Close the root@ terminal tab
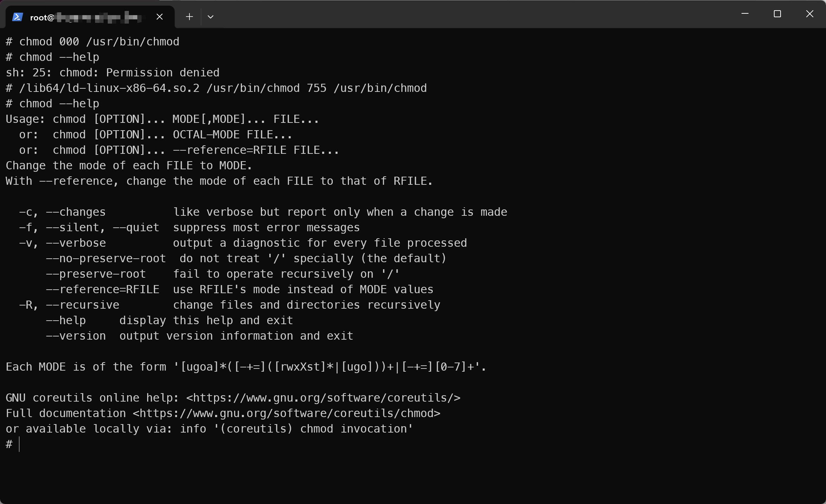This screenshot has width=826, height=504. pyautogui.click(x=159, y=17)
